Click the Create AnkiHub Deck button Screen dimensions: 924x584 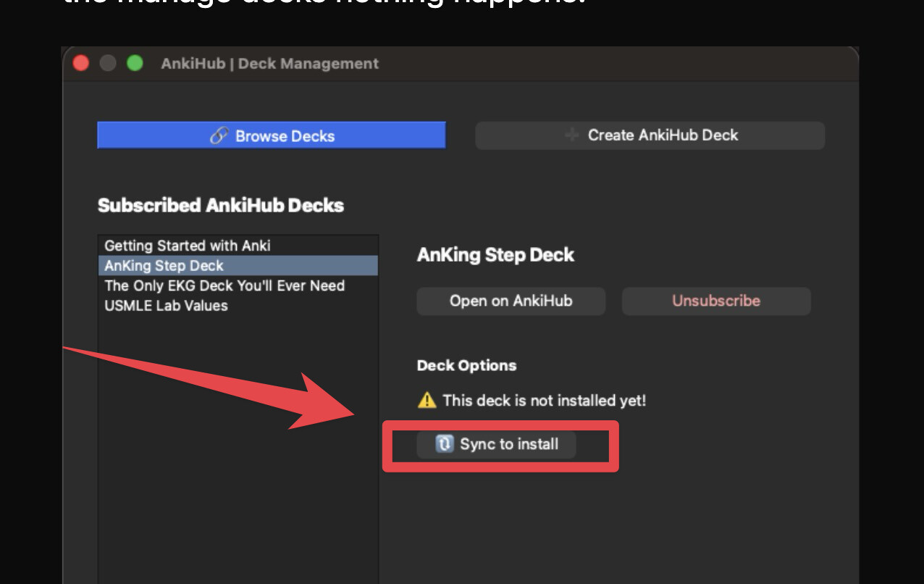pyautogui.click(x=650, y=135)
